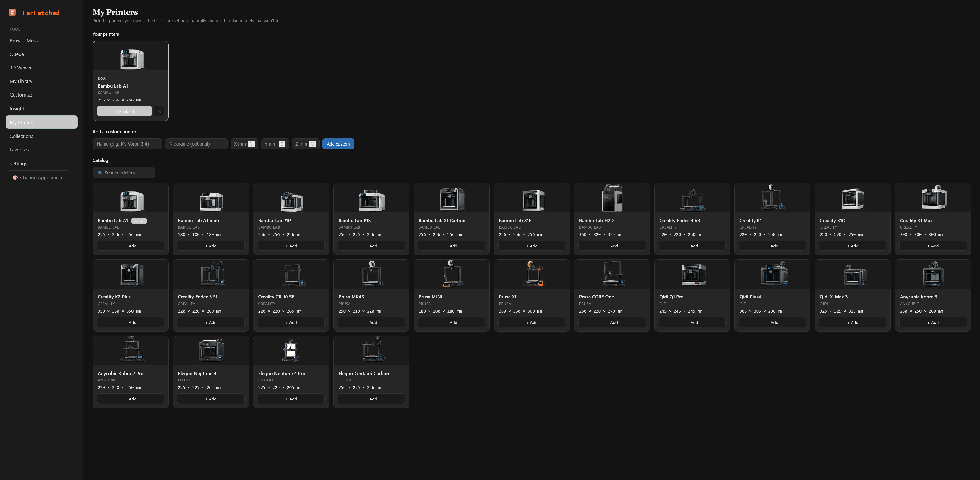Click the Creality K1 printer image
Screen dimensions: 980x480
coord(773,198)
